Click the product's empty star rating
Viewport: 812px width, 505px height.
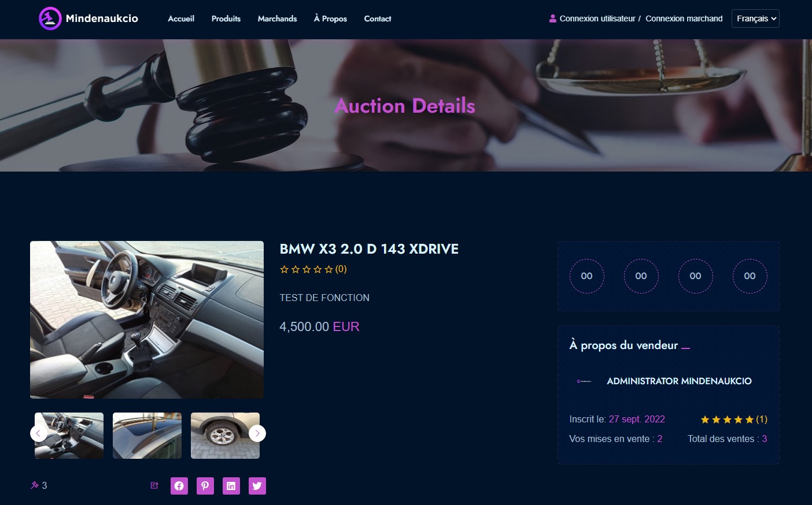click(307, 269)
